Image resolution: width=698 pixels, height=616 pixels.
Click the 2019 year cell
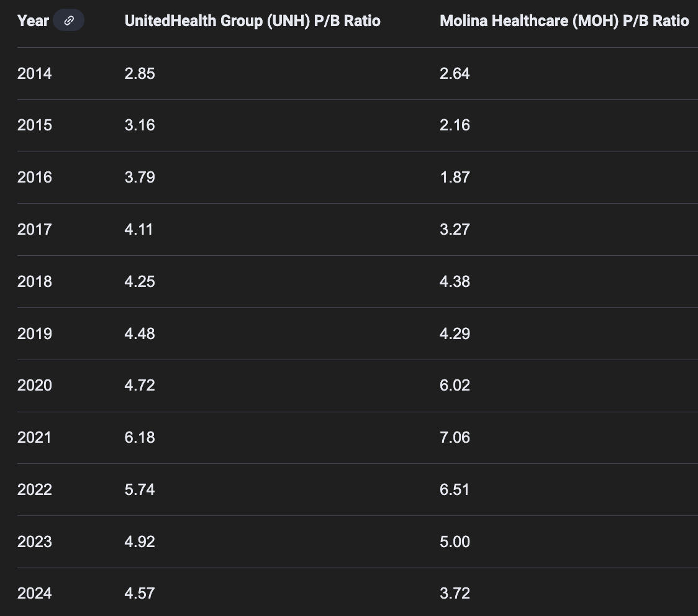pyautogui.click(x=35, y=334)
